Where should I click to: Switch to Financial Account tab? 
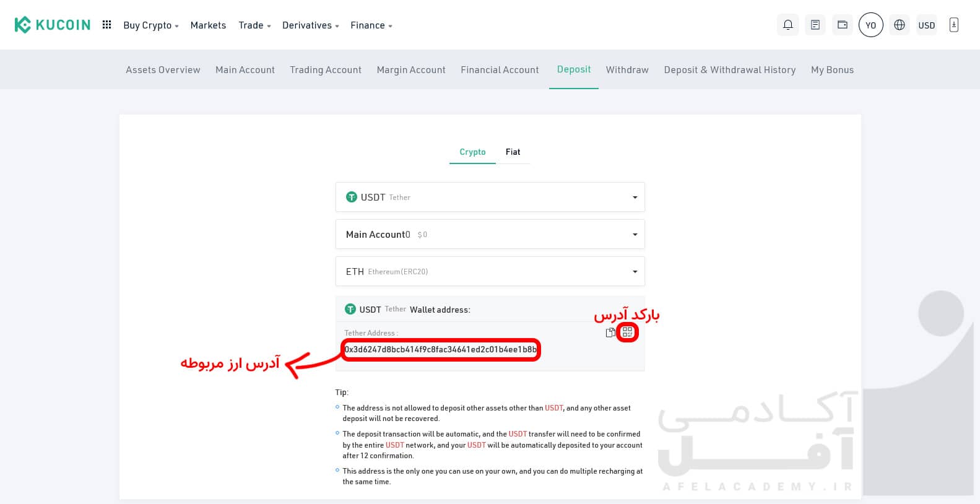coord(500,70)
